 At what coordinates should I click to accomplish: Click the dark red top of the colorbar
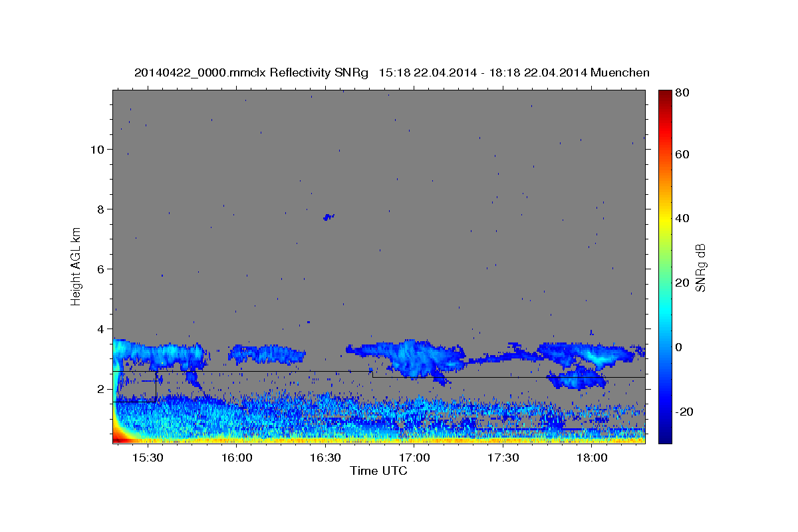(664, 96)
